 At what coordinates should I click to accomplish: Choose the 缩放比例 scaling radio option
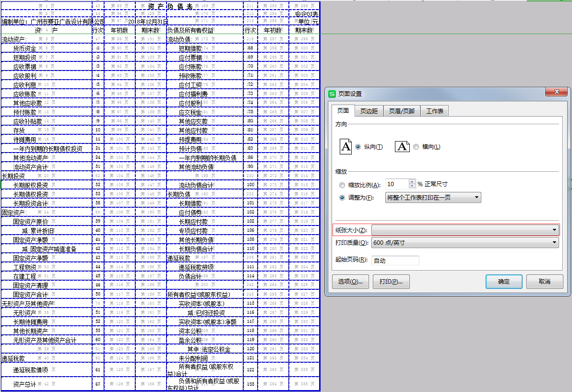(x=342, y=185)
